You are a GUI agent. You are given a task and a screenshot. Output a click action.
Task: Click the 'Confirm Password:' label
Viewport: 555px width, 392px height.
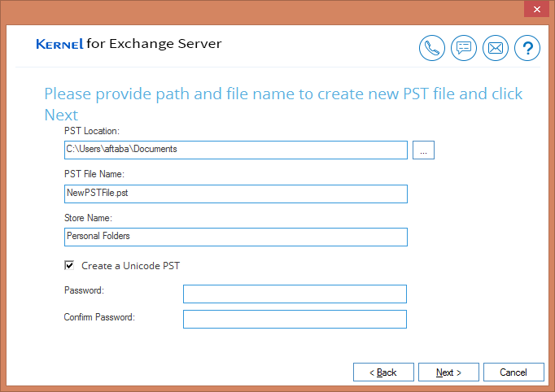tap(99, 317)
